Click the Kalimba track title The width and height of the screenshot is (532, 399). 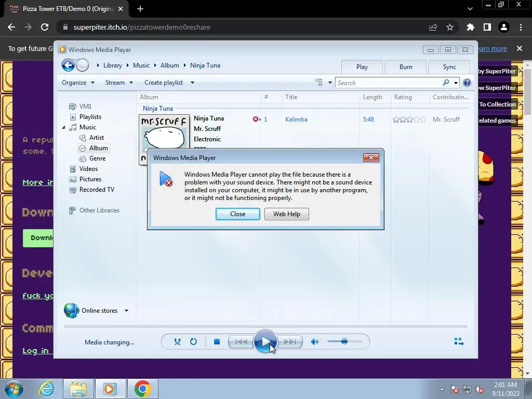tap(296, 119)
